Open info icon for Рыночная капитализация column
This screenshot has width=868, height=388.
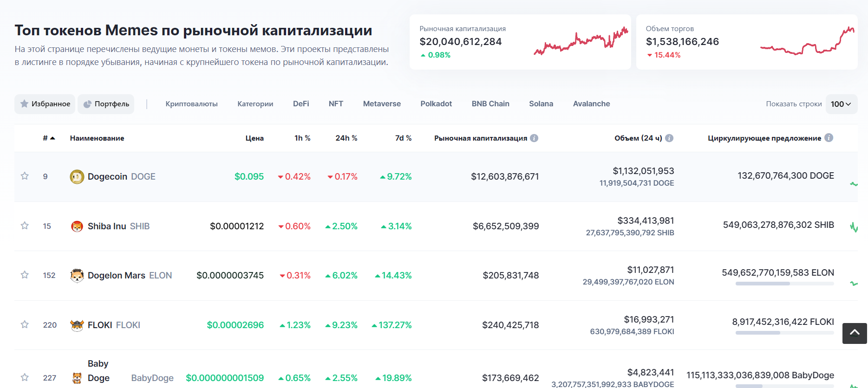534,138
